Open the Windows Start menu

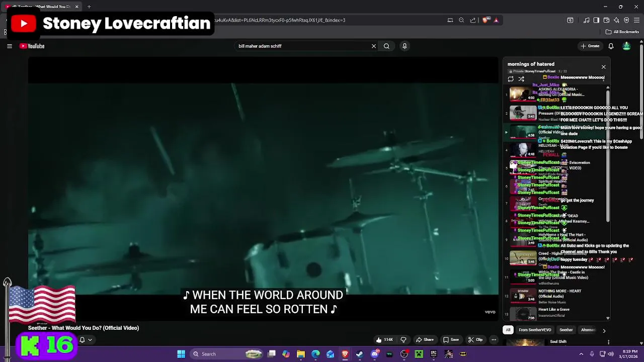[181, 354]
